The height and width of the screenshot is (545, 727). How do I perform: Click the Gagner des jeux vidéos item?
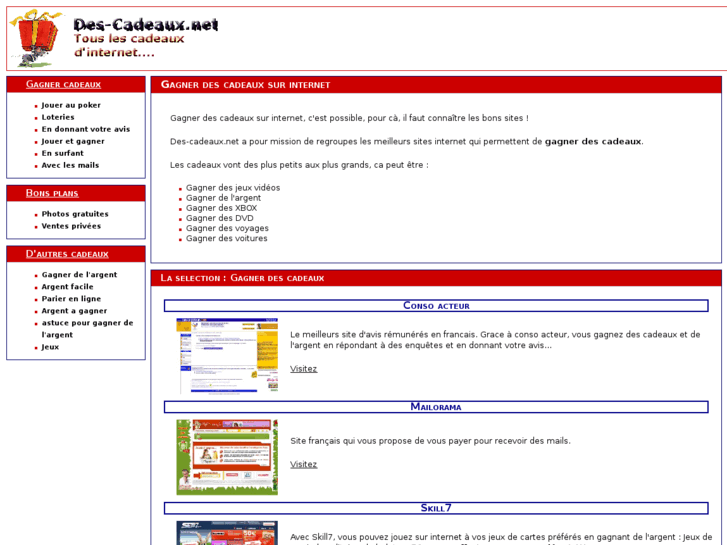click(x=233, y=188)
